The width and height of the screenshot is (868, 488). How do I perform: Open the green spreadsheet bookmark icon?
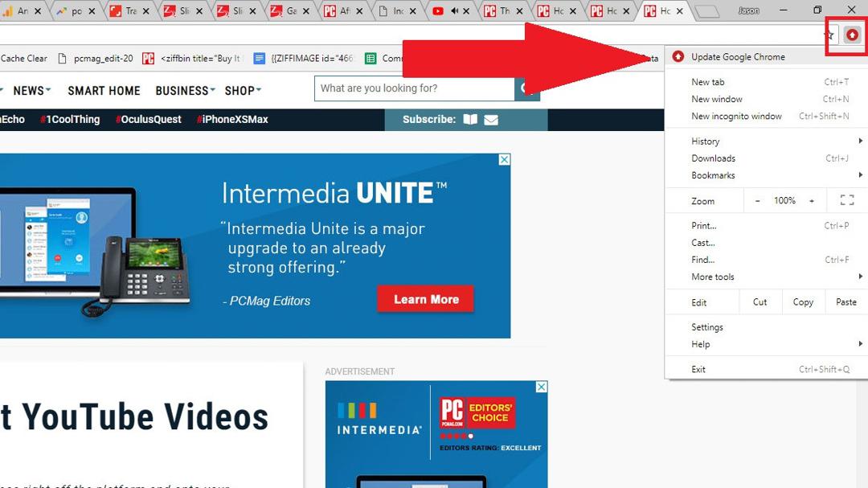[371, 58]
